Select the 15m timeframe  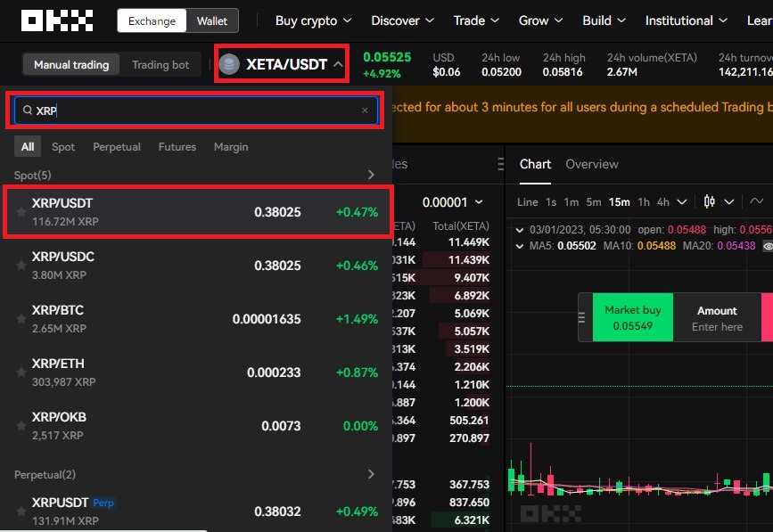(619, 202)
